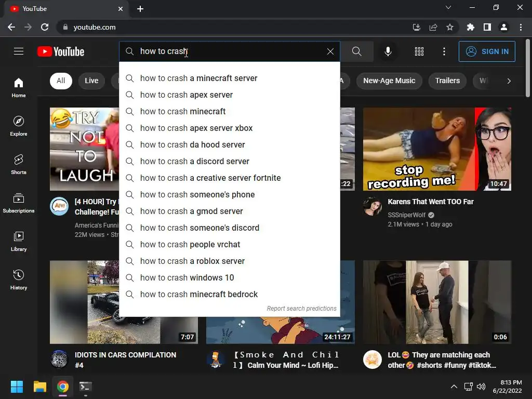Open Chrome extensions puzzle icon
The height and width of the screenshot is (399, 532).
(470, 27)
